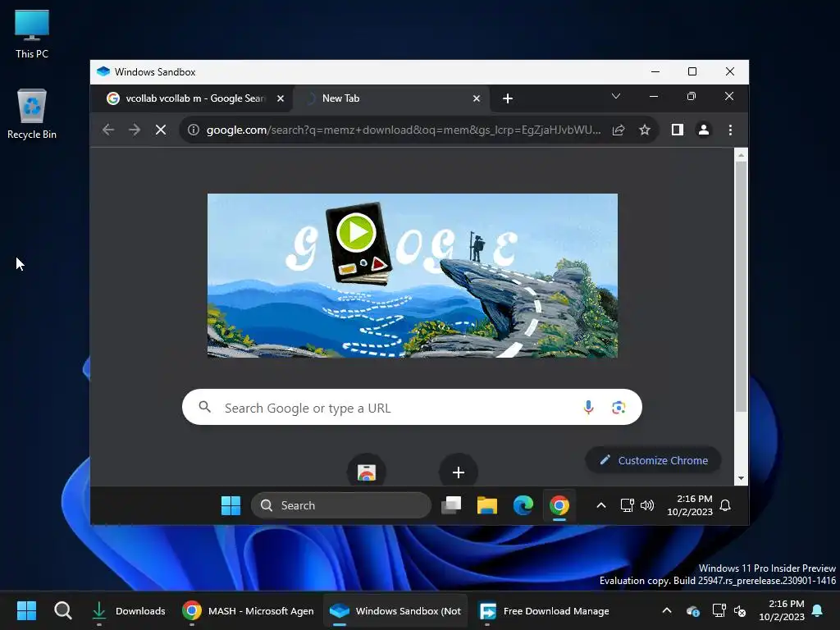
Task: View site information icon in address bar
Action: click(x=194, y=130)
